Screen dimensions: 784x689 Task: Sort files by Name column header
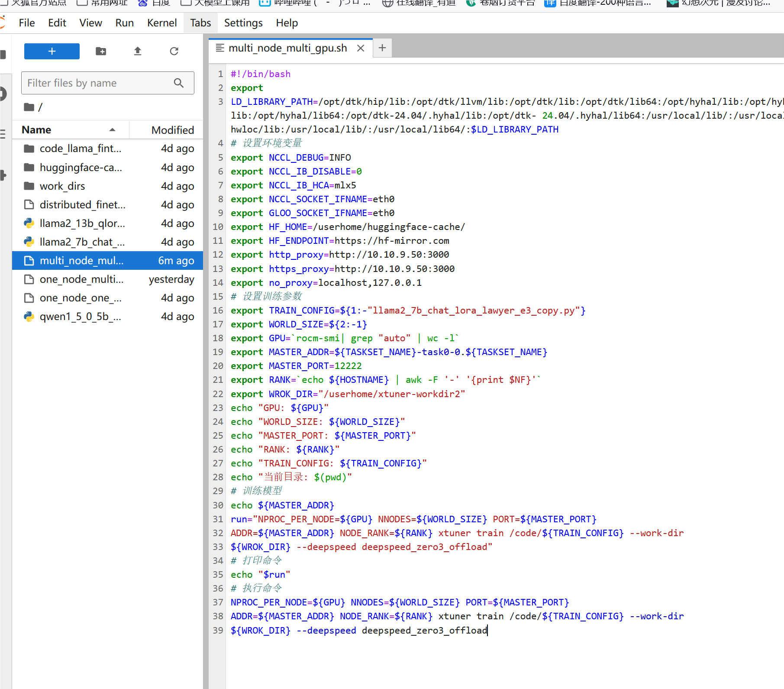point(37,130)
